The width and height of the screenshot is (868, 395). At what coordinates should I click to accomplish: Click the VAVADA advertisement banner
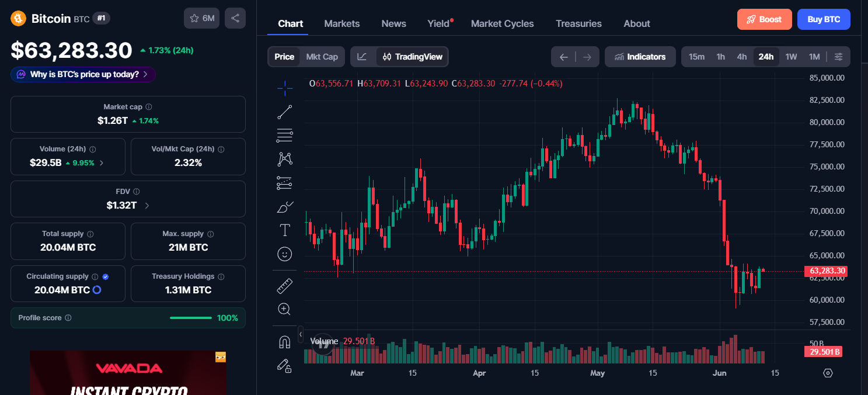(x=128, y=373)
